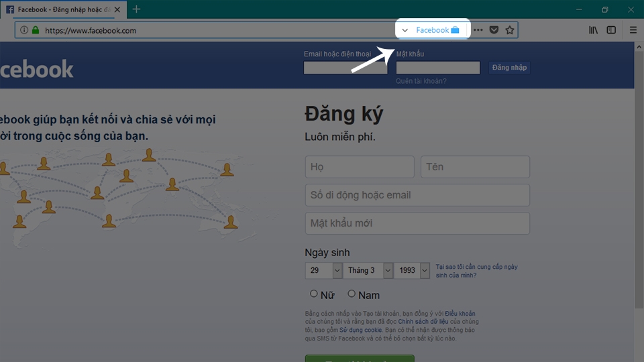Open a new tab with plus button
644x362 pixels.
136,9
